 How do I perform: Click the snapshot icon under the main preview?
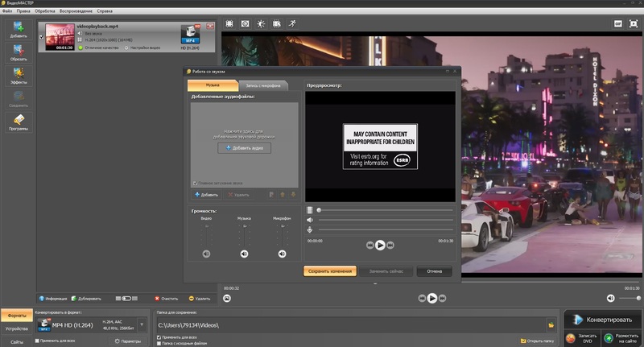(x=227, y=298)
